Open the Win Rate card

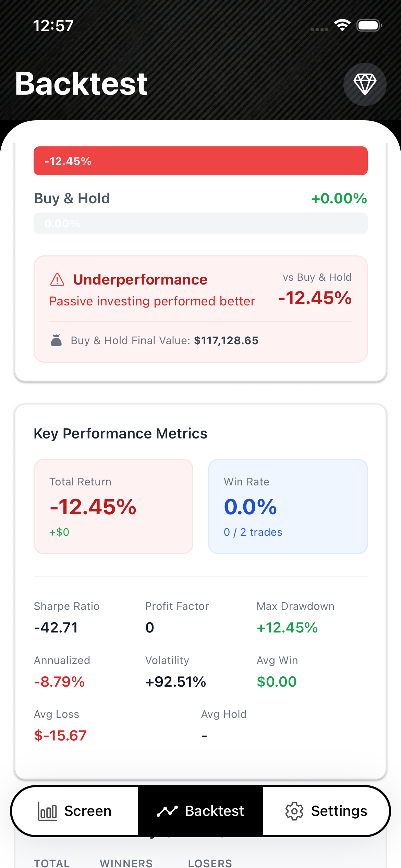pos(288,506)
